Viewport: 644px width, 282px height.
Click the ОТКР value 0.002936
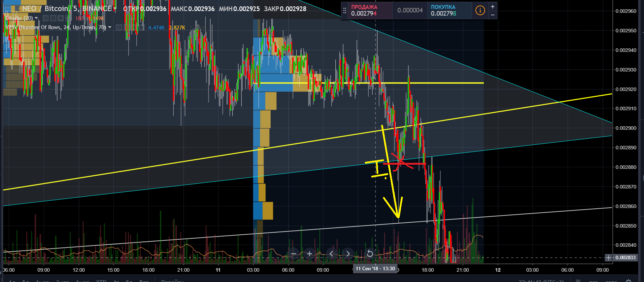[153, 9]
